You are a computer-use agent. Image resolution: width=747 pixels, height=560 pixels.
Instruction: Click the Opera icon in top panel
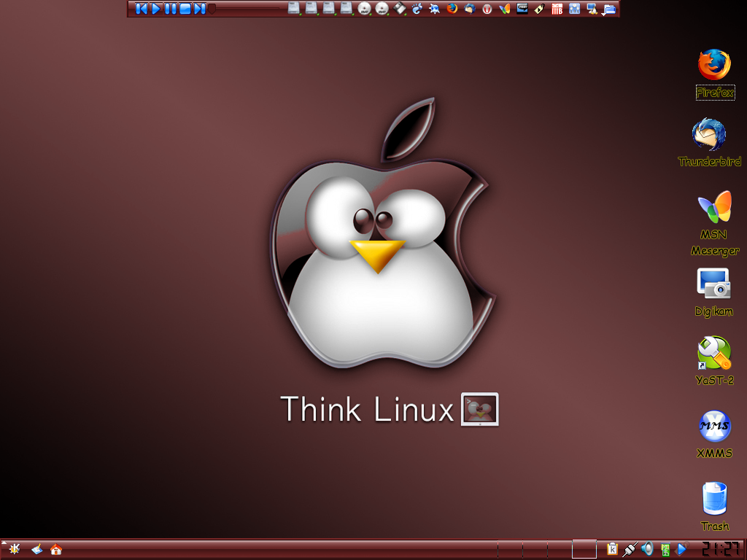pyautogui.click(x=487, y=9)
